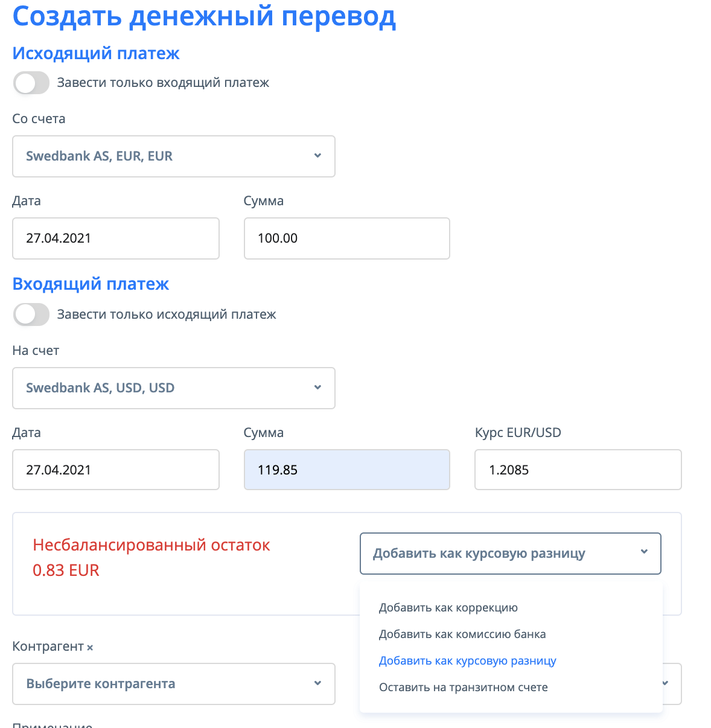
Task: Open the 'На счет' account dropdown
Action: (173, 388)
